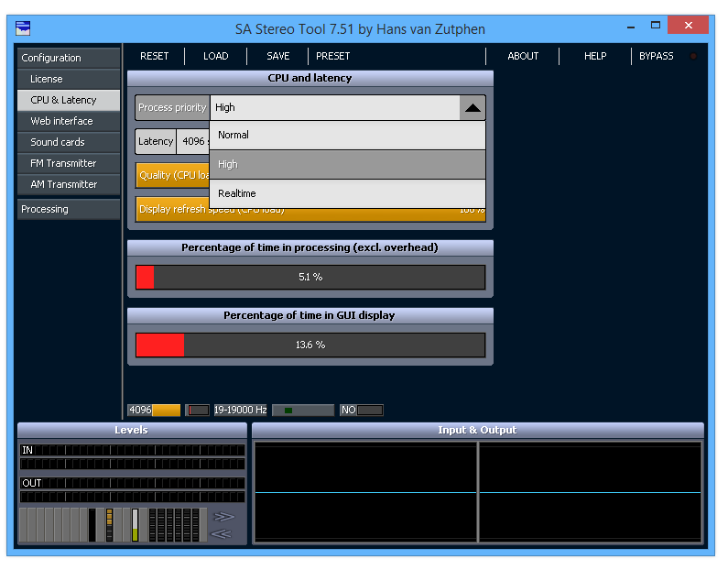Click the app icon in the title bar
This screenshot has height=570, width=728.
click(23, 28)
